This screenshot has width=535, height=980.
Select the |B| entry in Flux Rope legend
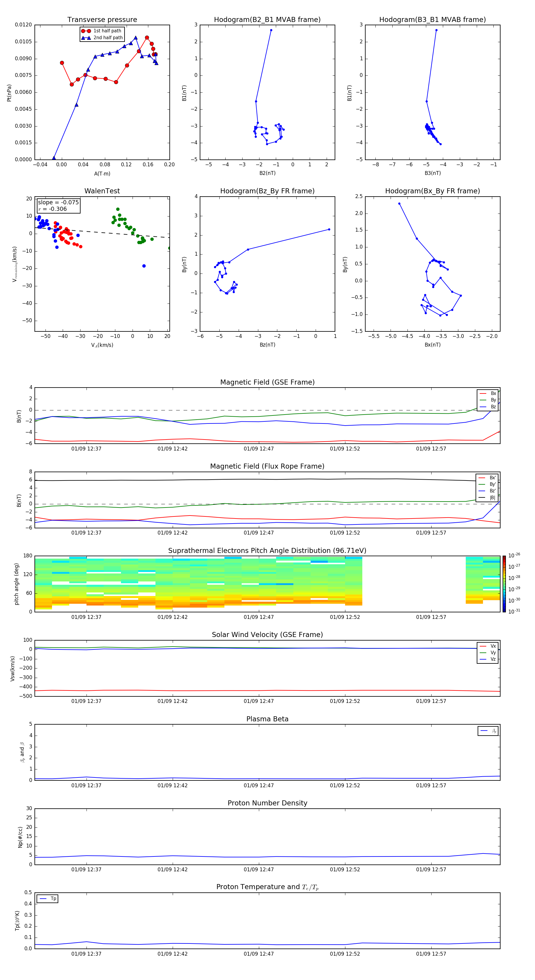point(487,498)
